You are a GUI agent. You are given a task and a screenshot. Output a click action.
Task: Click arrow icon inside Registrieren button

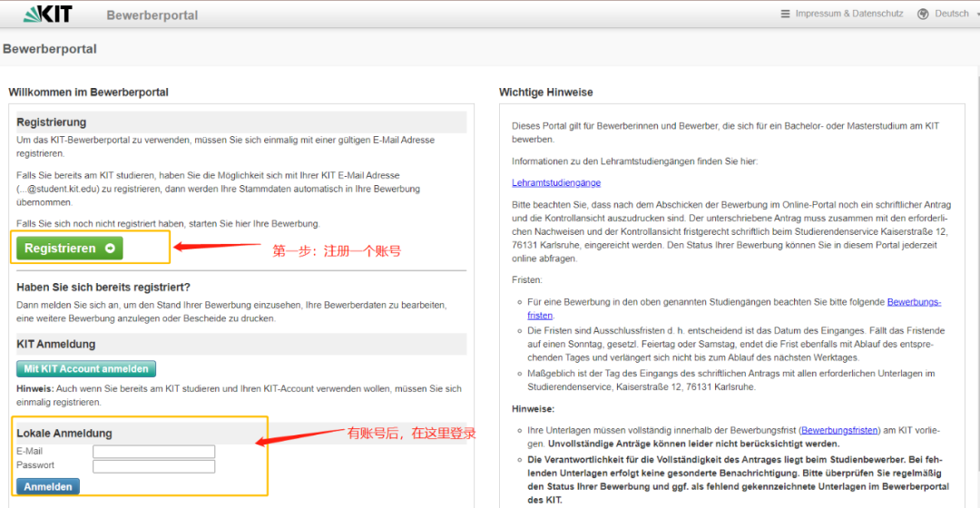coord(110,248)
